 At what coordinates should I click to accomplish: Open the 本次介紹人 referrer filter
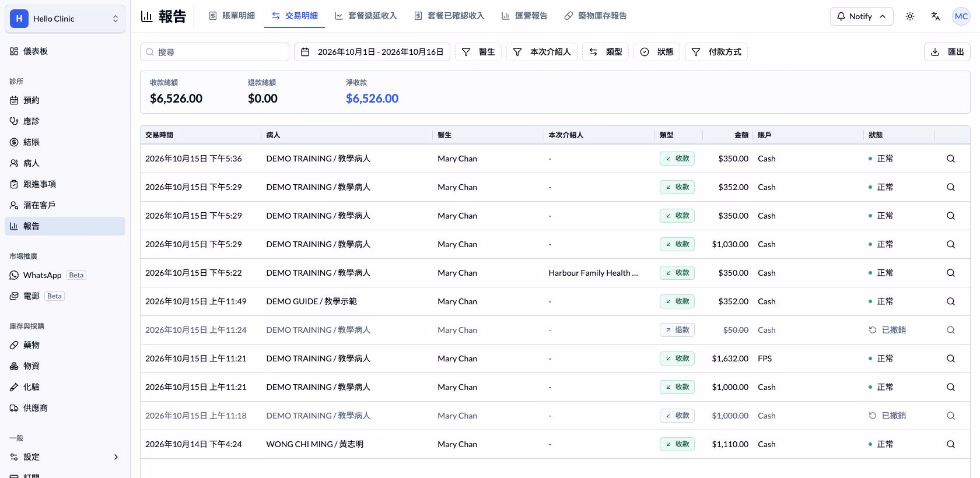(x=542, y=52)
